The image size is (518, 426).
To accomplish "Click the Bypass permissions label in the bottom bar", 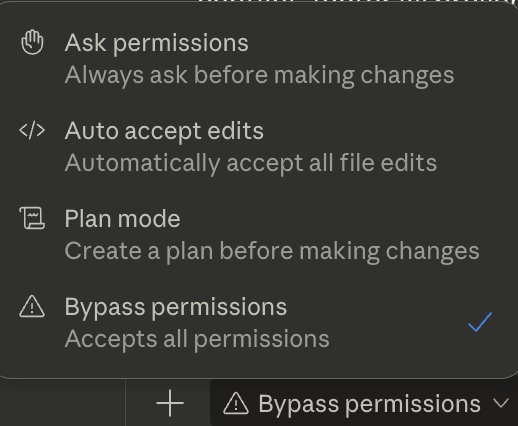I will point(369,404).
